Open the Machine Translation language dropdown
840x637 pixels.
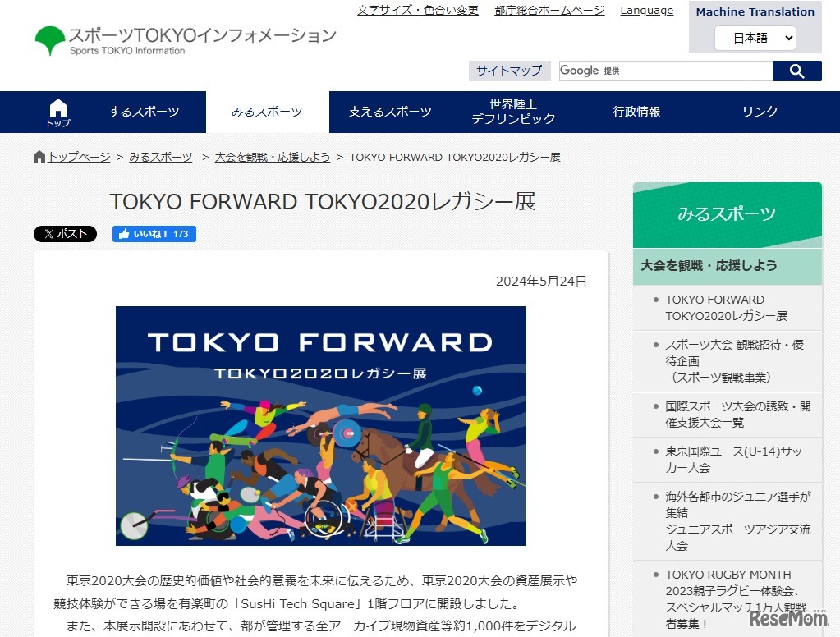click(x=755, y=38)
